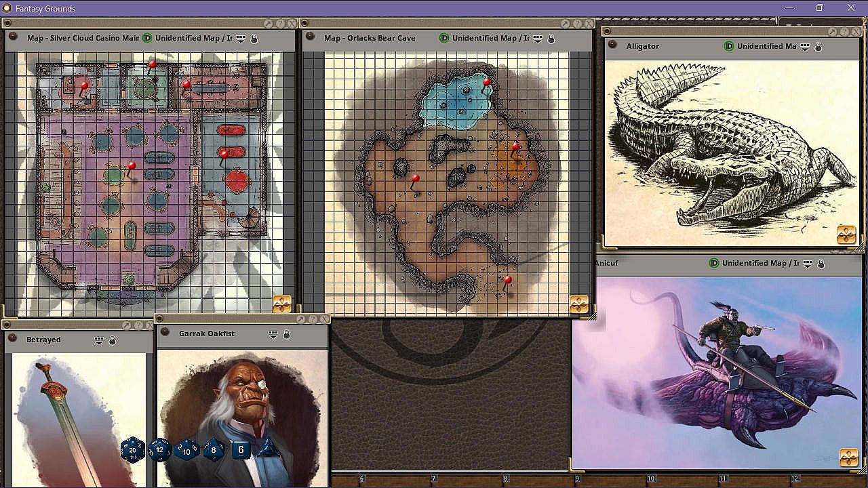
Task: Close the Garrak Oakfist window
Action: click(x=324, y=319)
